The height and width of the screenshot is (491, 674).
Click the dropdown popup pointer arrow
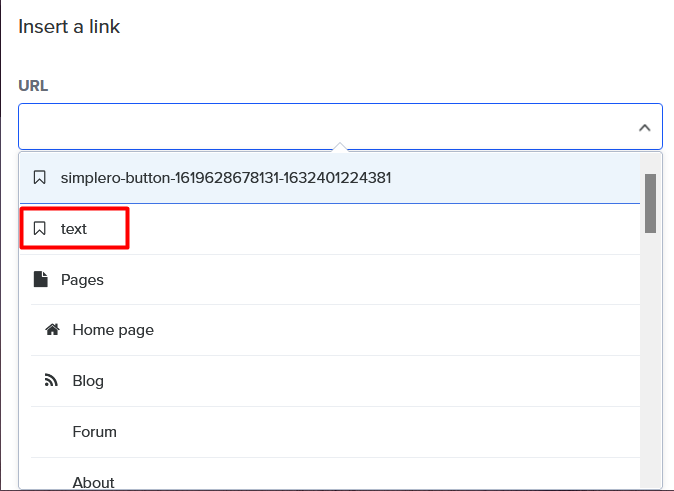click(x=340, y=147)
